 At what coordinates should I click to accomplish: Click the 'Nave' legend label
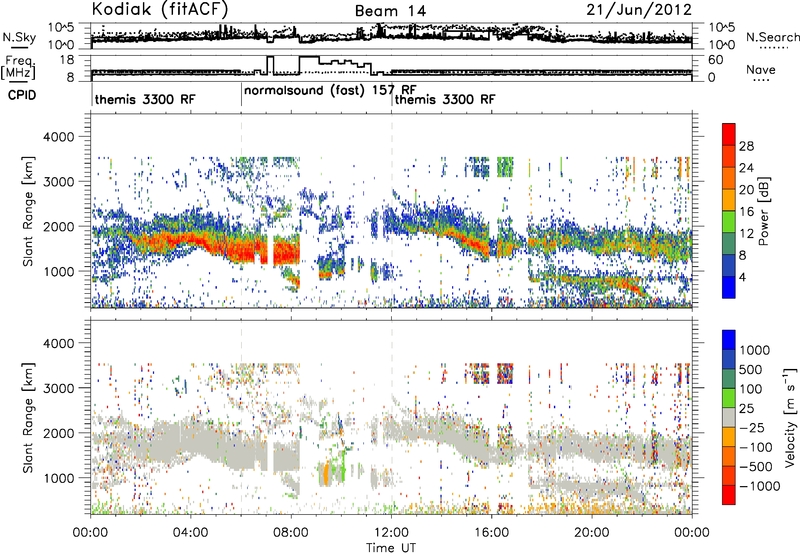coord(761,70)
